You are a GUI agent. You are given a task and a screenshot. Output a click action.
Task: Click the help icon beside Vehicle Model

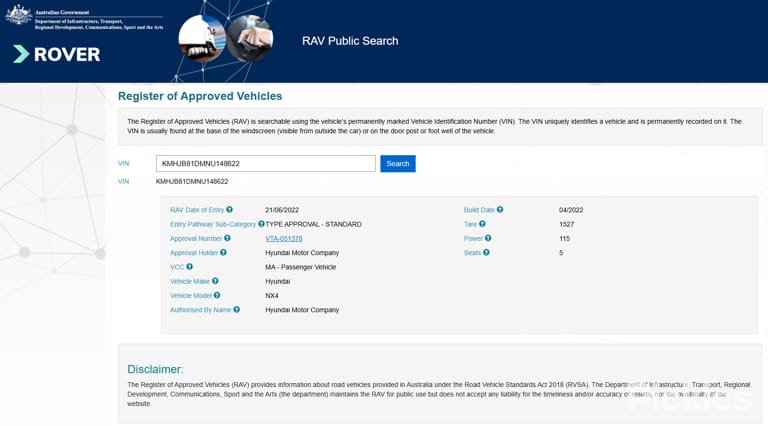217,295
